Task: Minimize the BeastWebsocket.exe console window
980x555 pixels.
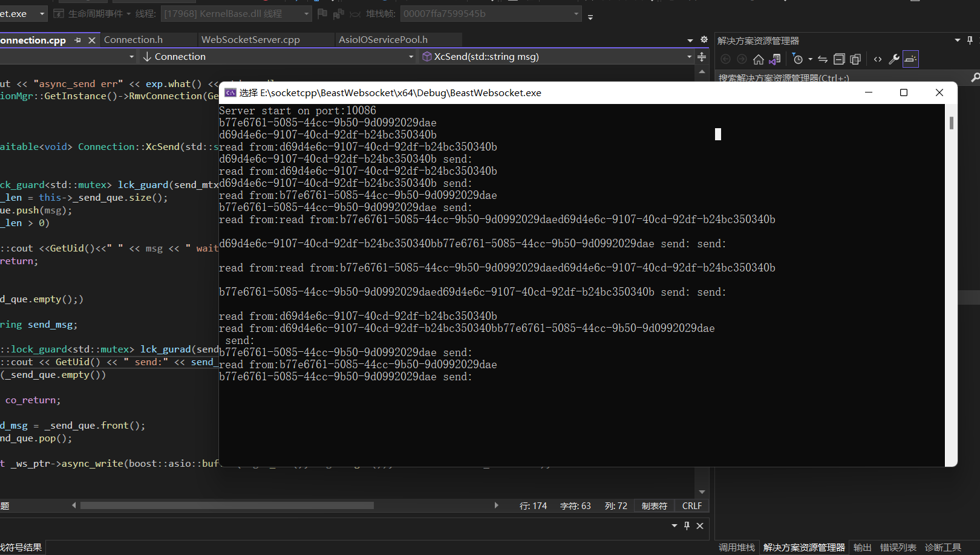Action: 869,92
